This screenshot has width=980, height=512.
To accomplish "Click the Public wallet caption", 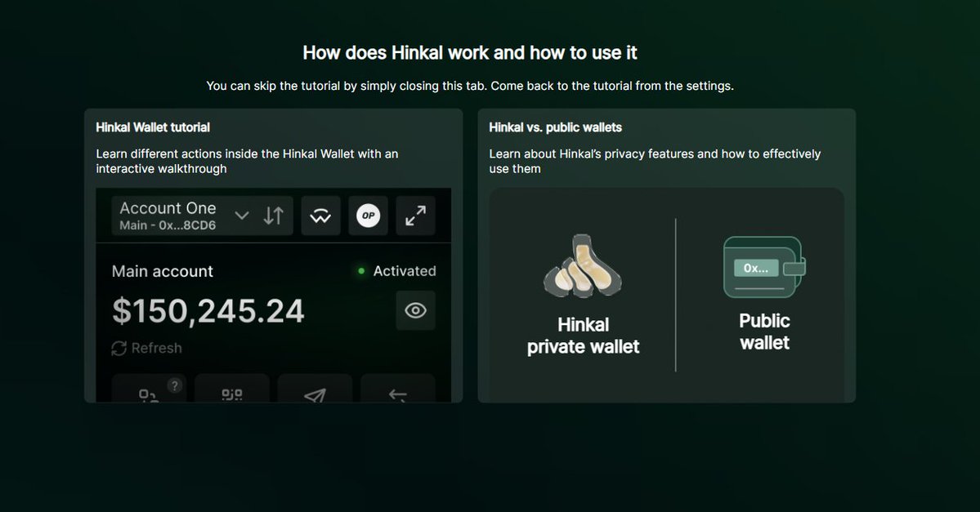I will coord(764,332).
